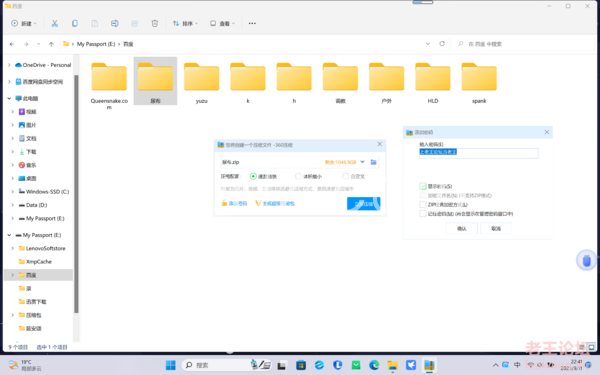600x375 pixels.
Task: Click the taskbar search box
Action: (227, 365)
